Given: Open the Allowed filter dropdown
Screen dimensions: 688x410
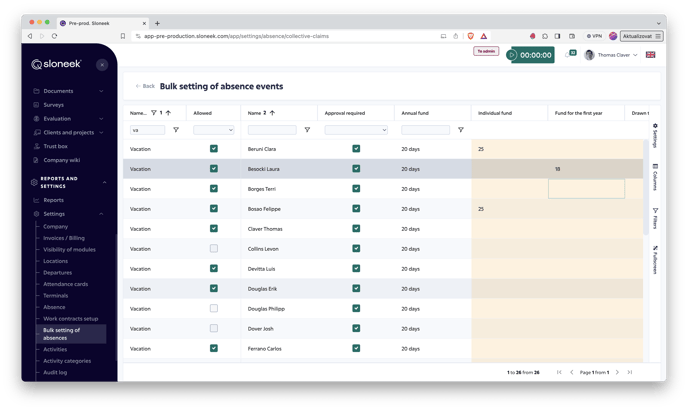Looking at the screenshot, I should pyautogui.click(x=214, y=130).
